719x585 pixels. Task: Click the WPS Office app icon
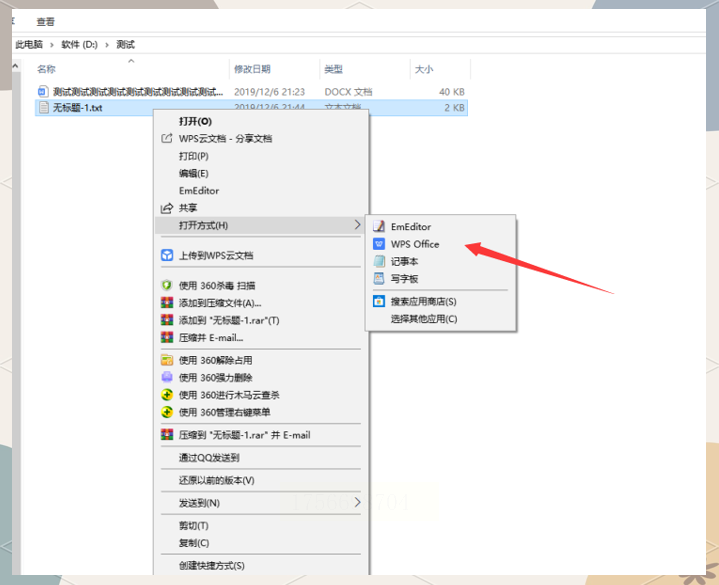coord(379,244)
